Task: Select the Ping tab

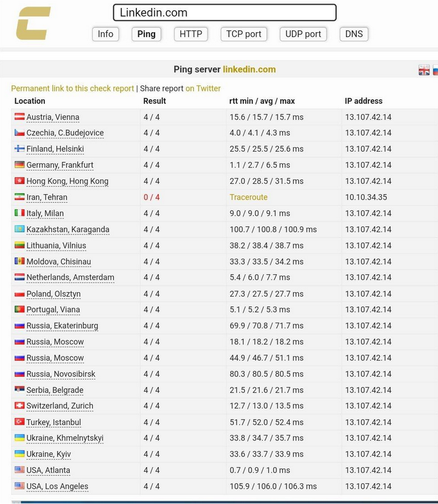Action: point(147,34)
